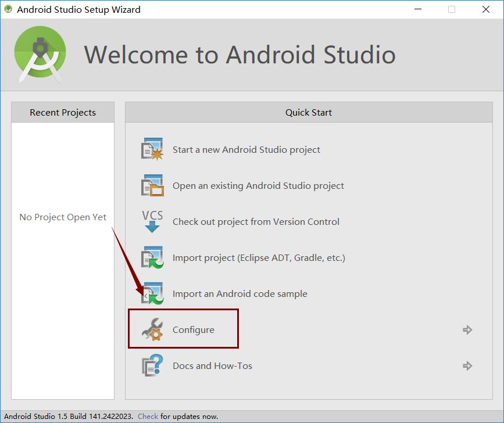Click the Import project (Eclipse ADT) icon
Screen dimensions: 504x423
click(152, 257)
